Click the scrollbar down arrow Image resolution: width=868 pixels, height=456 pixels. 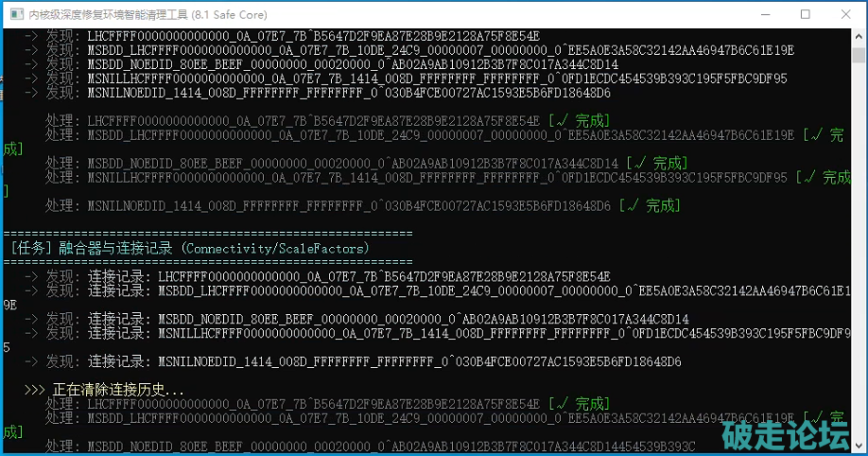click(859, 447)
